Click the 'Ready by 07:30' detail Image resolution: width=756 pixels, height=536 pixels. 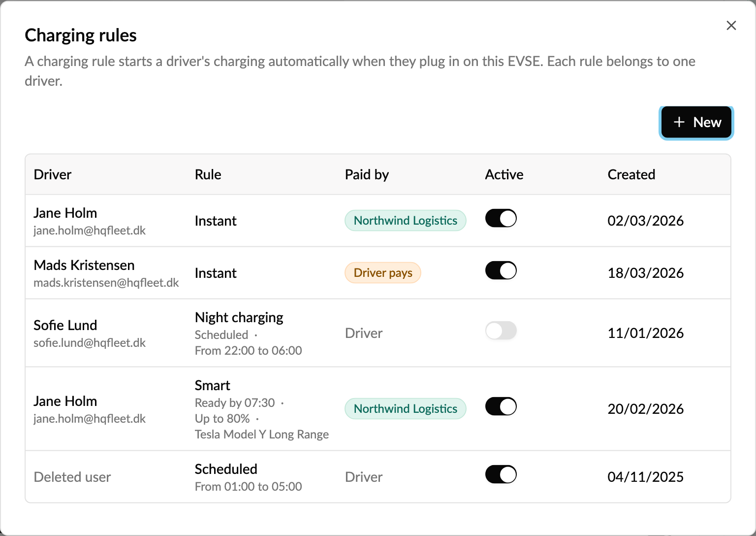click(x=235, y=403)
